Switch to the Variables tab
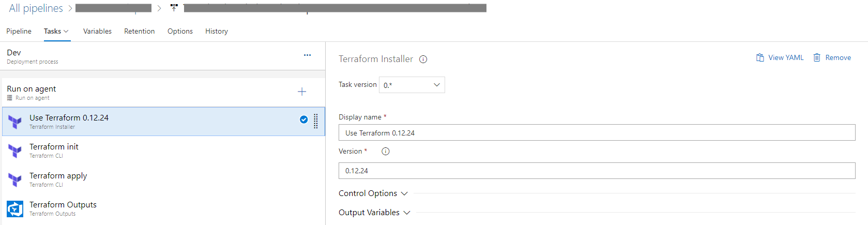This screenshot has height=225, width=868. click(97, 31)
